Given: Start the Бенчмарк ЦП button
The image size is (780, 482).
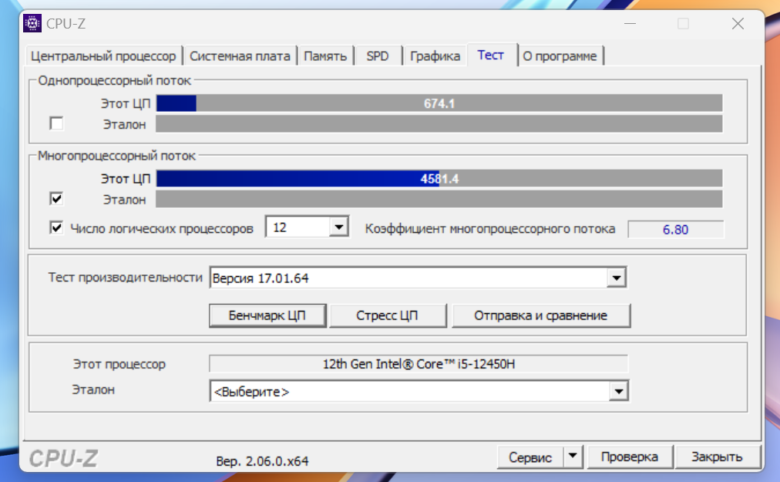Looking at the screenshot, I should click(x=267, y=315).
